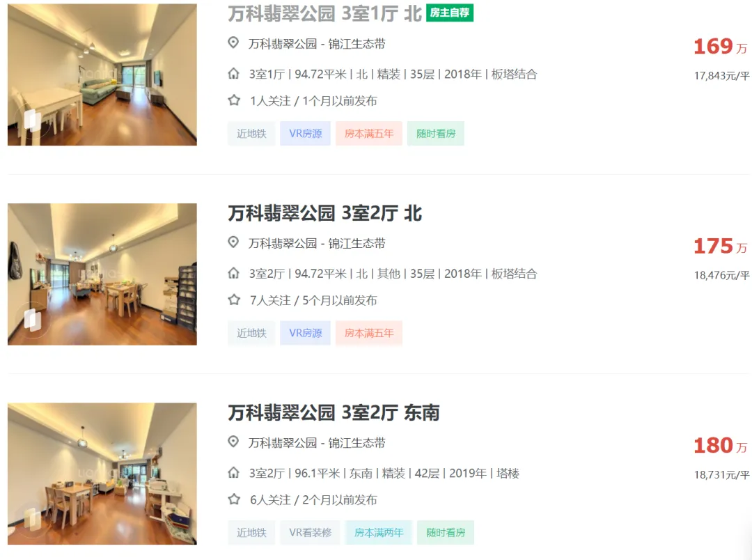The width and height of the screenshot is (752, 560).
Task: Open the third listing's living room thumbnail
Action: tap(102, 474)
